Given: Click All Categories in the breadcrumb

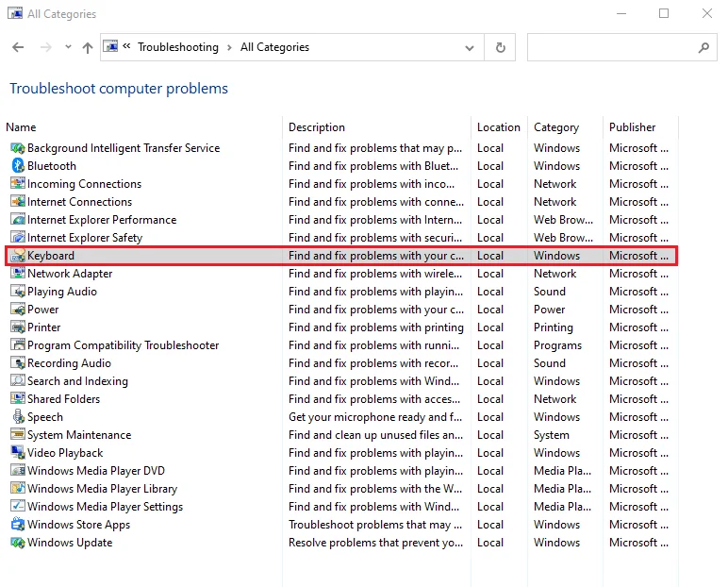Looking at the screenshot, I should click(274, 47).
